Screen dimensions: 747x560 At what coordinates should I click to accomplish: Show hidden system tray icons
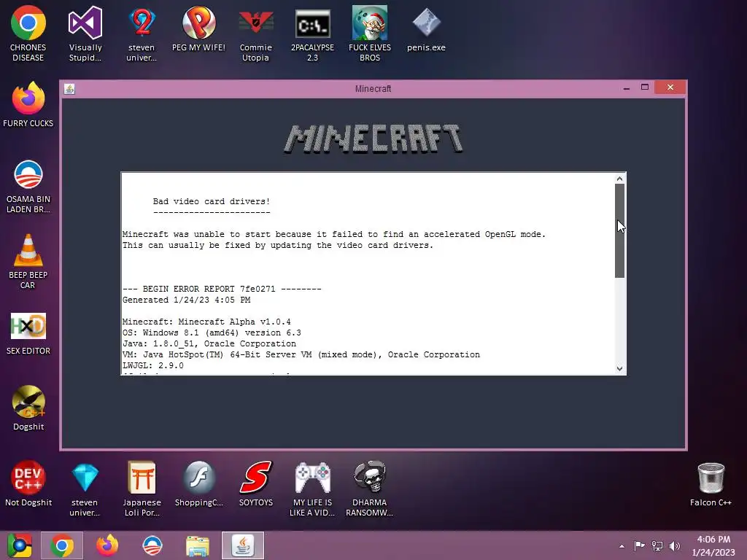622,546
